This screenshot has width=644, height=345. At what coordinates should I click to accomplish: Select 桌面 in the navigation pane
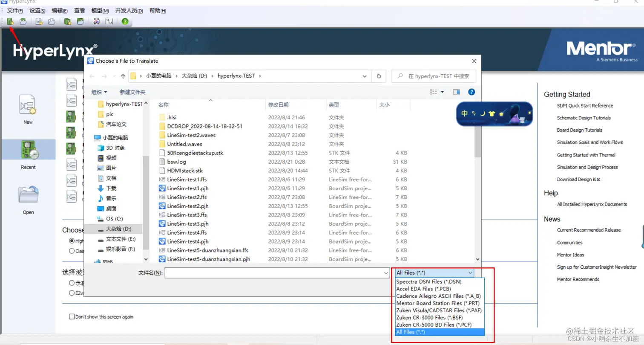(107, 209)
